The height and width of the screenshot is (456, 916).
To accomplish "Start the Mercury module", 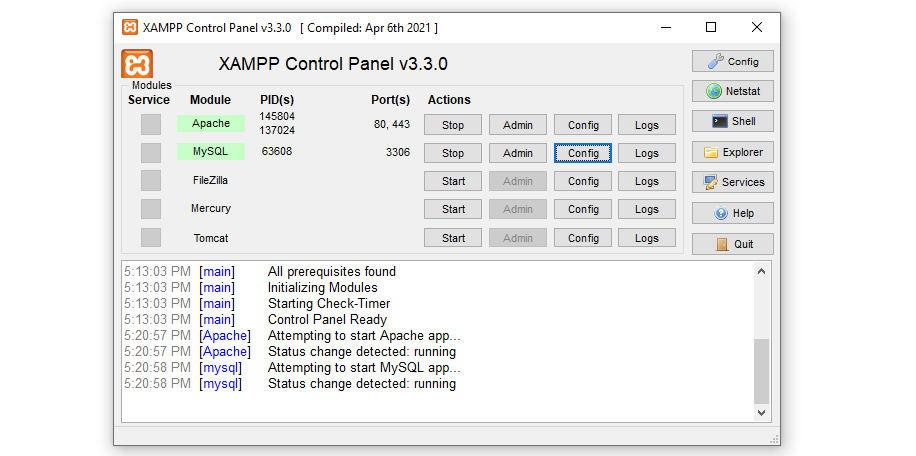I will (453, 209).
